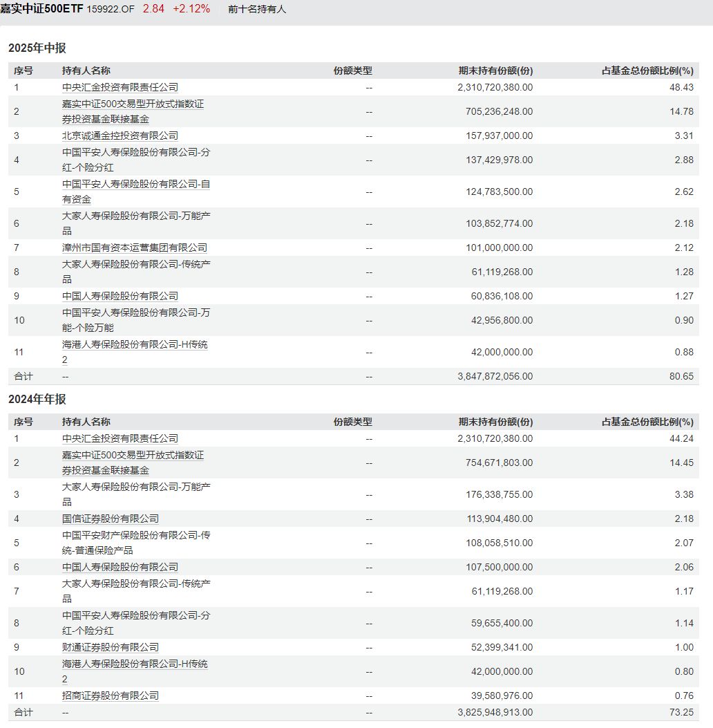Click the 159922.OF fund code
This screenshot has height=728, width=713.
[111, 9]
